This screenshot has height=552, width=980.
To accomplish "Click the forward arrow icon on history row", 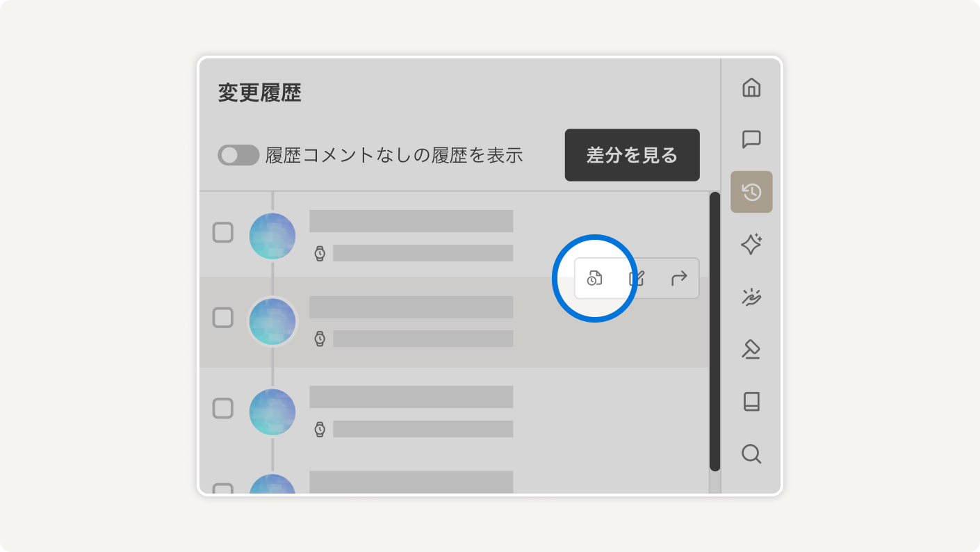I will pos(679,279).
